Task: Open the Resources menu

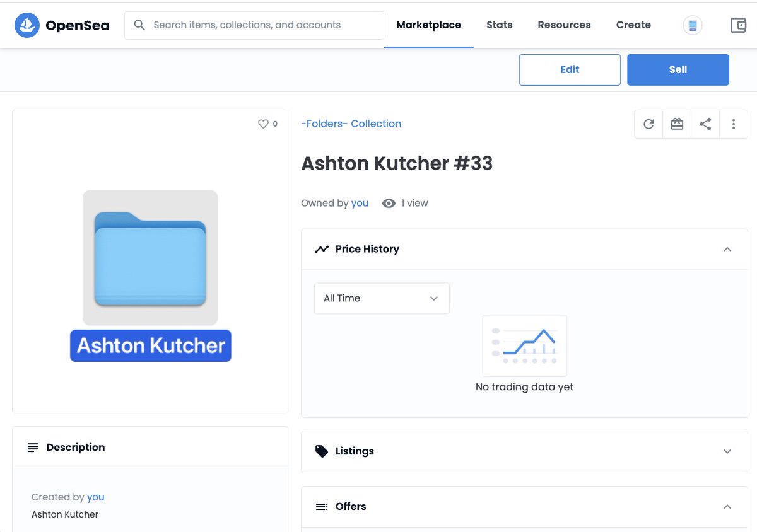Action: (x=564, y=25)
